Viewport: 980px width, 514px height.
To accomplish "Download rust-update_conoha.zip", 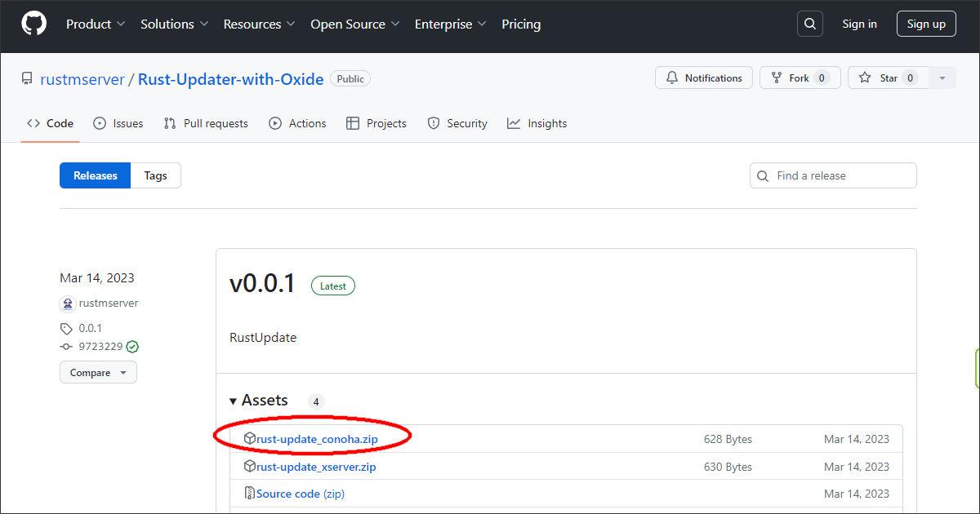I will (317, 439).
